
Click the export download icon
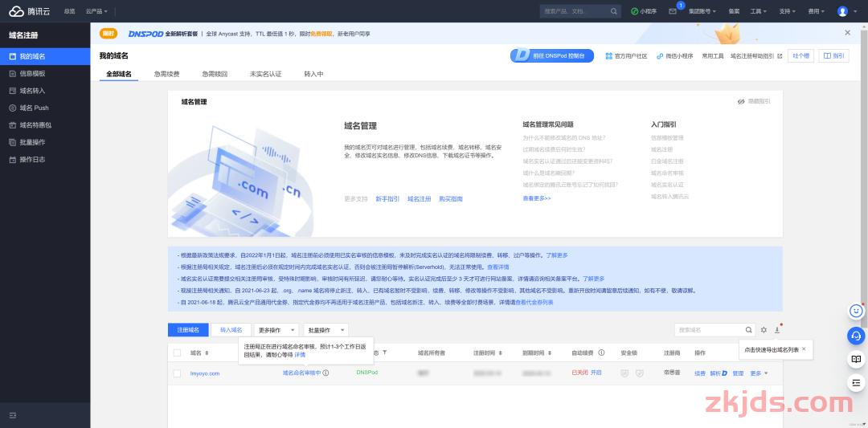tap(777, 330)
